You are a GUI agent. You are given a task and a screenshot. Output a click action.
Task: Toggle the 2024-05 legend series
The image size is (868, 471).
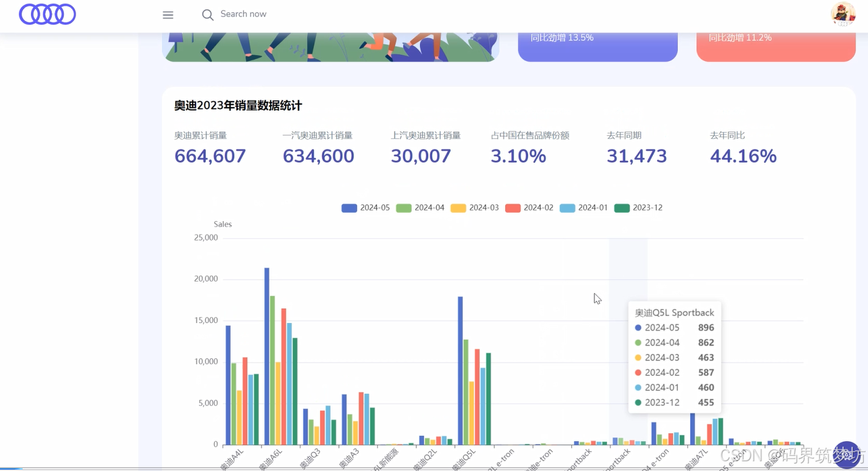coord(366,208)
